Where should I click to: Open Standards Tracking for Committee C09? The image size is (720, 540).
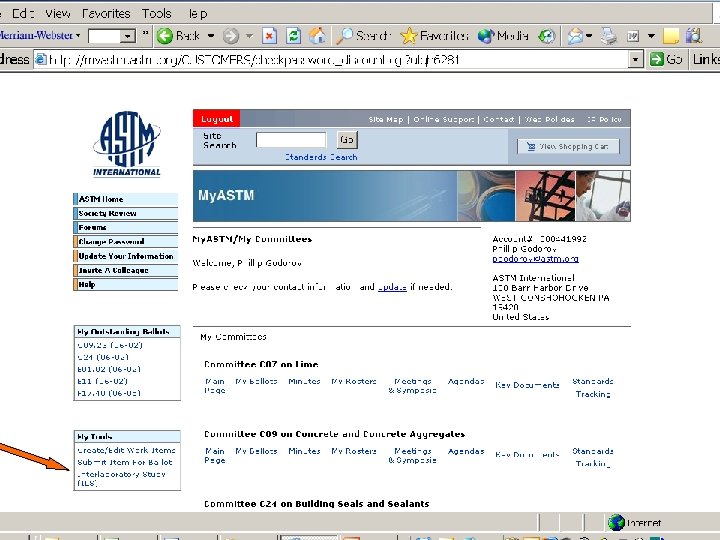(x=593, y=457)
